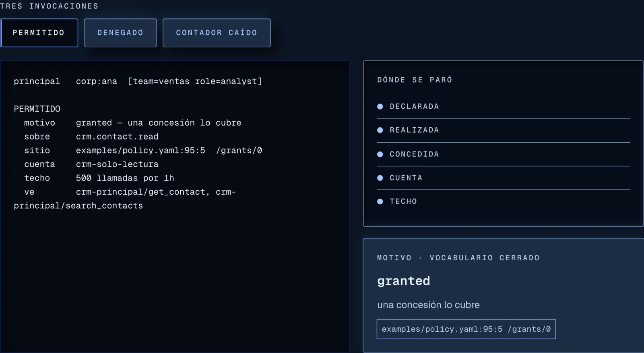The image size is (644, 353).
Task: Click the policy.yaml location box in motivo card
Action: (466, 329)
